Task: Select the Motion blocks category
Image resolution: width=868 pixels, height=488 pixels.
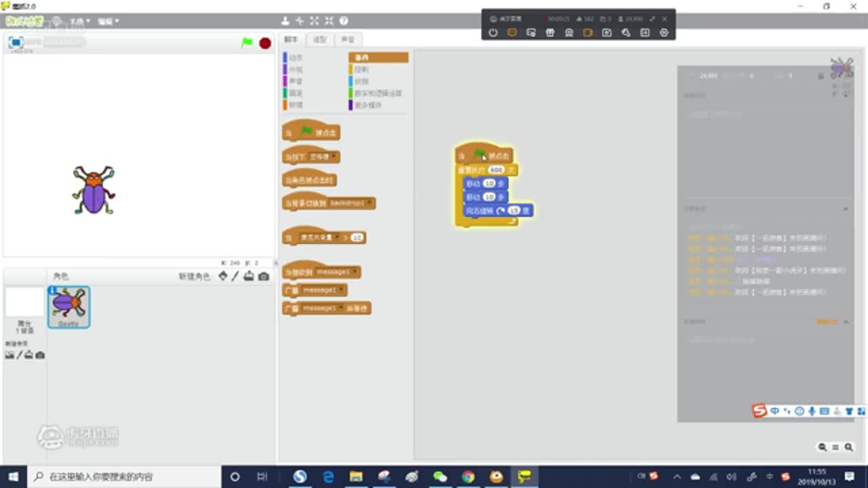Action: click(x=296, y=58)
